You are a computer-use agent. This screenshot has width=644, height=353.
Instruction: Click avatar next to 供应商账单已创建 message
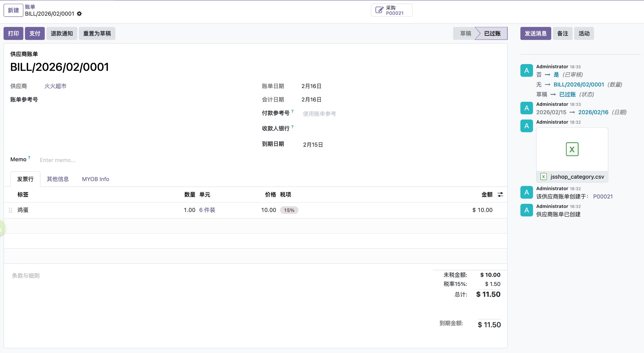(x=526, y=210)
